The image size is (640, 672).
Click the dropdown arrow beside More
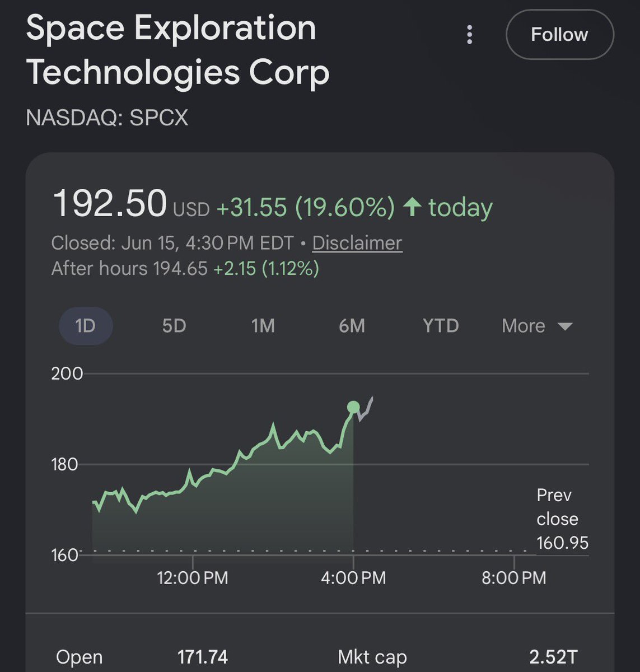click(565, 326)
